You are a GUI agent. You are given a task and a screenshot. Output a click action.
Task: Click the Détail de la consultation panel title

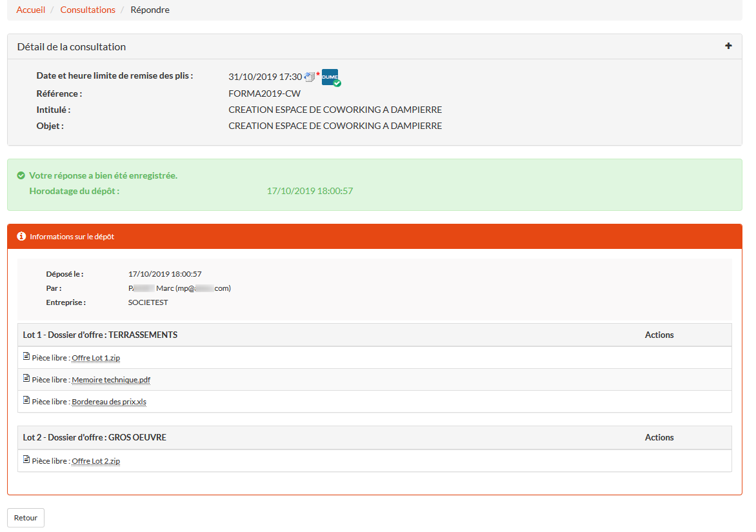(x=72, y=47)
